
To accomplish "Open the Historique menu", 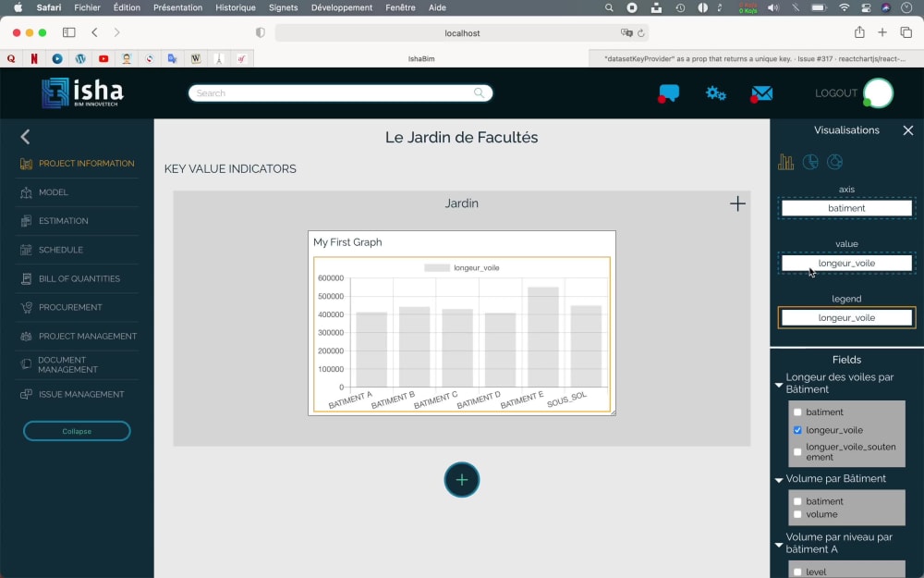I will (x=235, y=7).
